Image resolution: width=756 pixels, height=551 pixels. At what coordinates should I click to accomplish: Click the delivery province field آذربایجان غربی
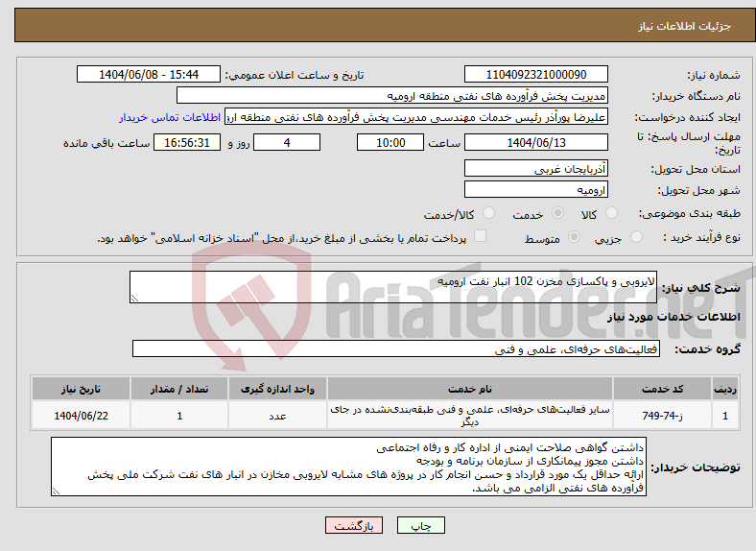536,168
